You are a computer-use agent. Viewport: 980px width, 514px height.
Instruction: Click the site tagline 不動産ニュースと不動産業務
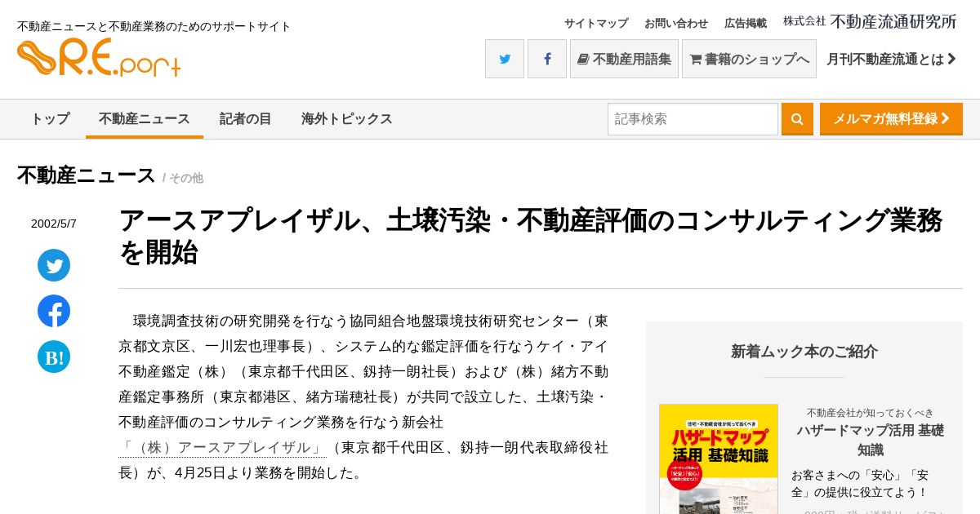(154, 26)
